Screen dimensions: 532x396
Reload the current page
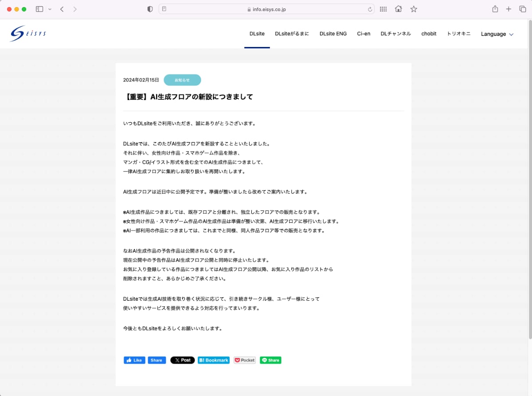tap(370, 9)
